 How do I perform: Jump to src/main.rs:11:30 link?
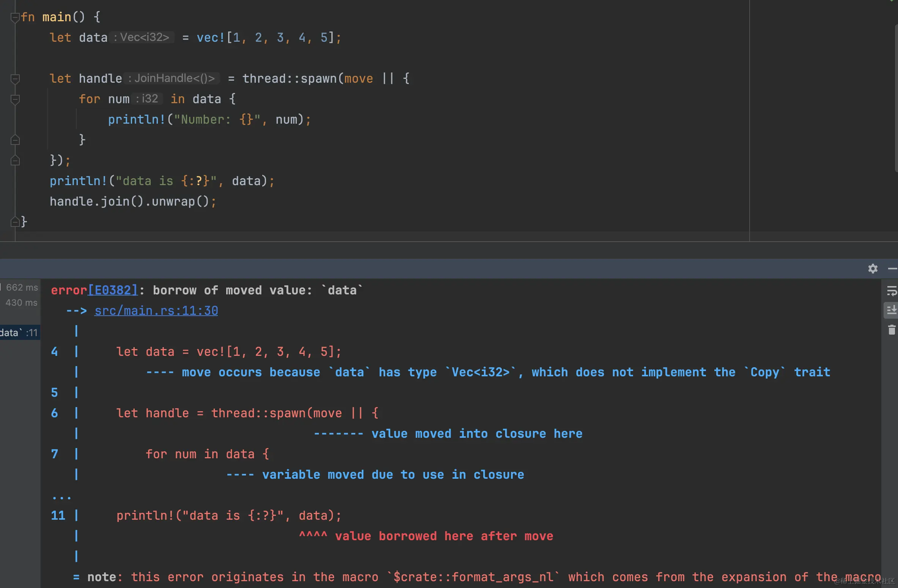click(x=156, y=311)
